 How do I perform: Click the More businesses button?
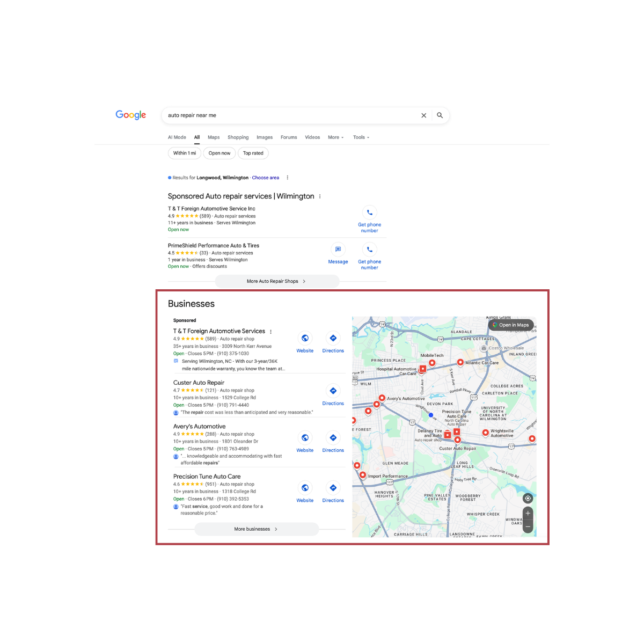click(x=256, y=529)
